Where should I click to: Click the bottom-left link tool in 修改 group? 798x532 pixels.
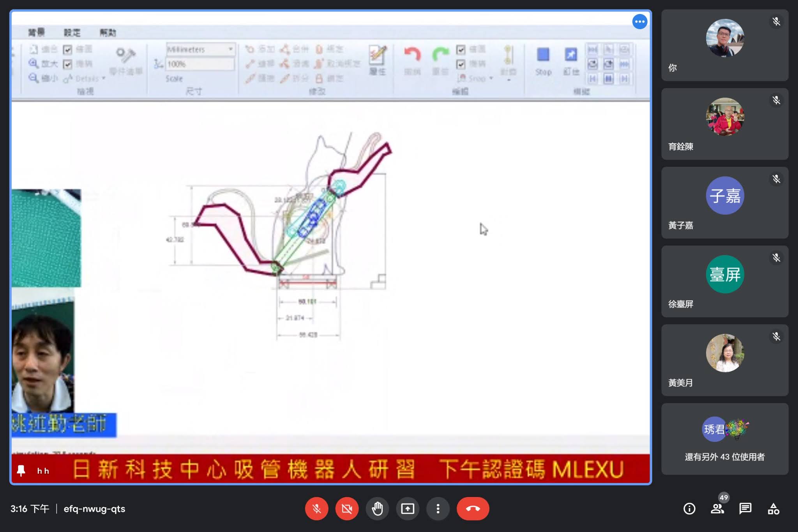click(249, 78)
